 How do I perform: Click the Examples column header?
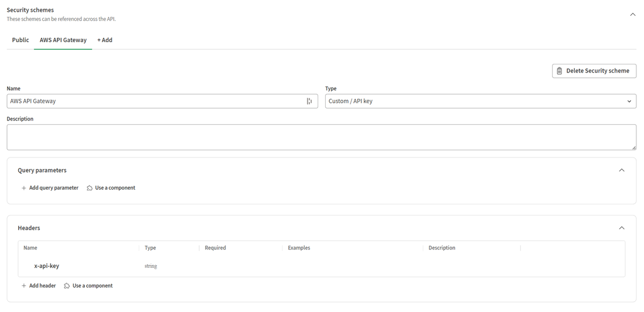pyautogui.click(x=299, y=248)
